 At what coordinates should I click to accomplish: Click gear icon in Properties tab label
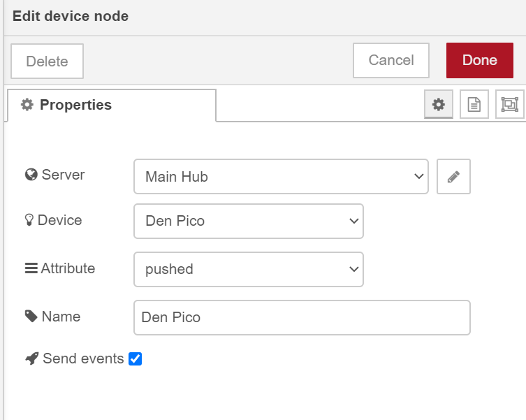tap(27, 105)
